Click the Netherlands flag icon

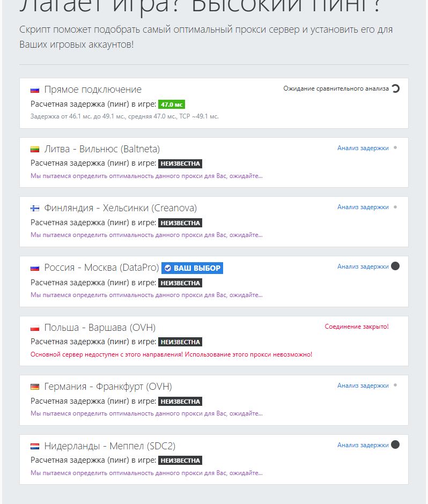pyautogui.click(x=35, y=446)
